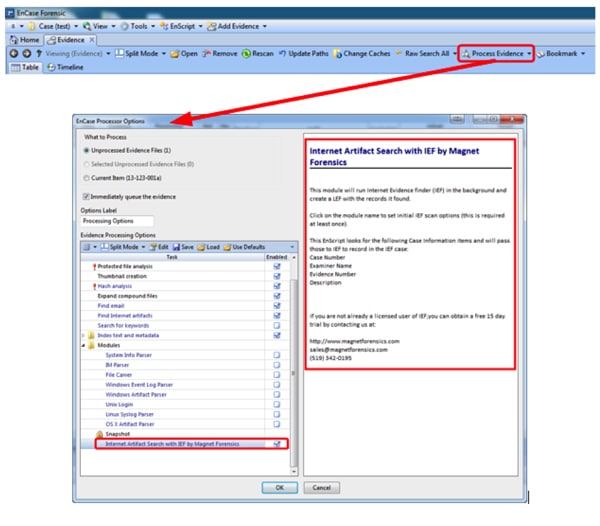
Task: Expand the main toolbar Split Mode dropdown arrow
Action: pyautogui.click(x=164, y=54)
